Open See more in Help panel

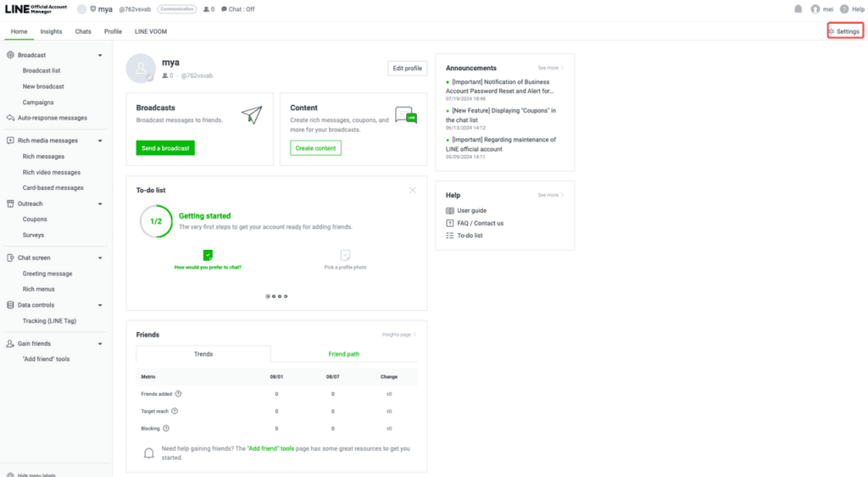[x=550, y=196]
